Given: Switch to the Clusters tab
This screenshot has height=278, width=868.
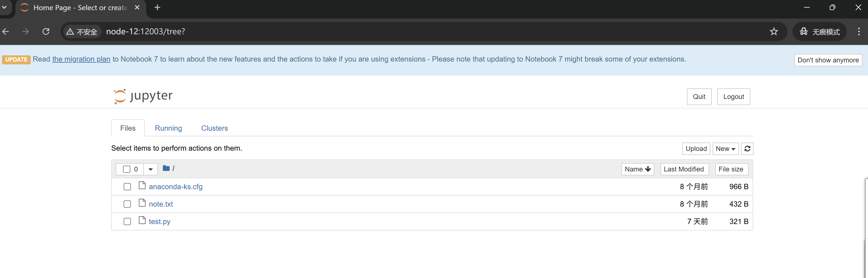Looking at the screenshot, I should [214, 128].
